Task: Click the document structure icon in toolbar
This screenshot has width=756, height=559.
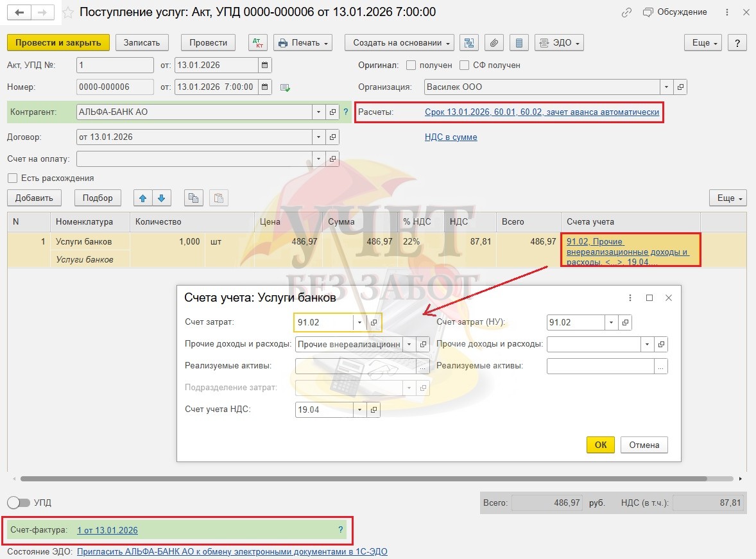Action: point(469,43)
